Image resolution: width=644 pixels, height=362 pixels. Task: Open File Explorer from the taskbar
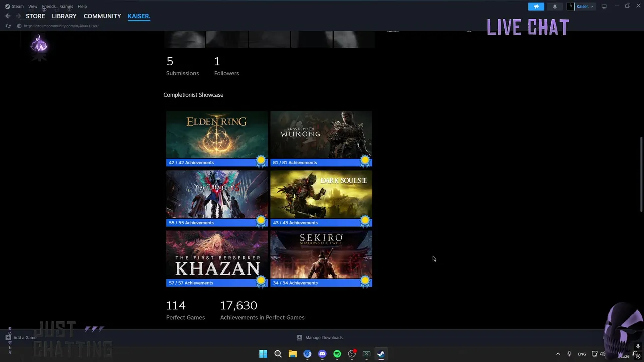[293, 354]
